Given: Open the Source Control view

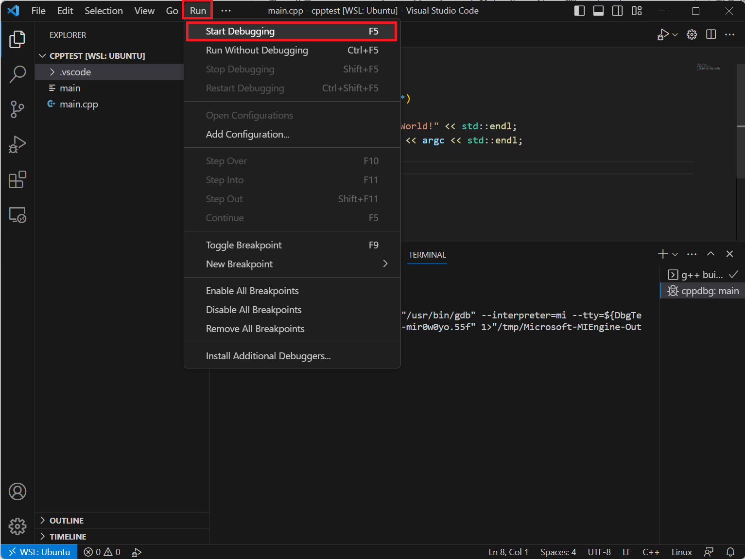Looking at the screenshot, I should (x=17, y=109).
